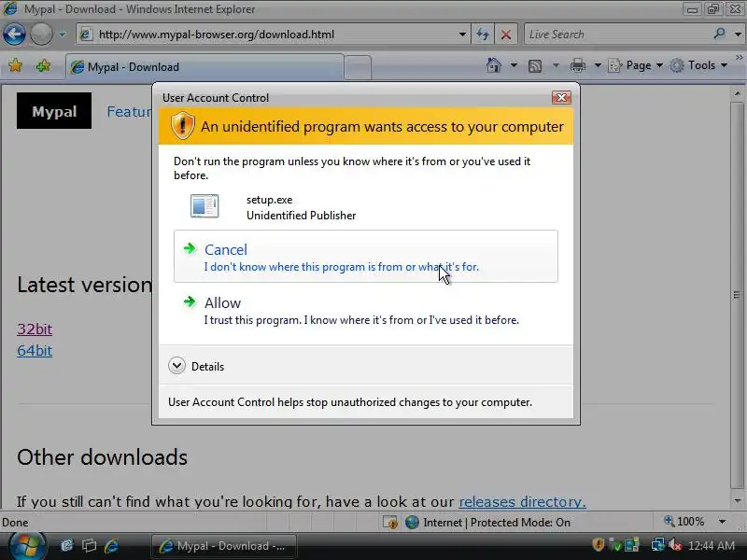This screenshot has height=560, width=747.
Task: Open the Favorites Center star icon
Action: [x=15, y=65]
